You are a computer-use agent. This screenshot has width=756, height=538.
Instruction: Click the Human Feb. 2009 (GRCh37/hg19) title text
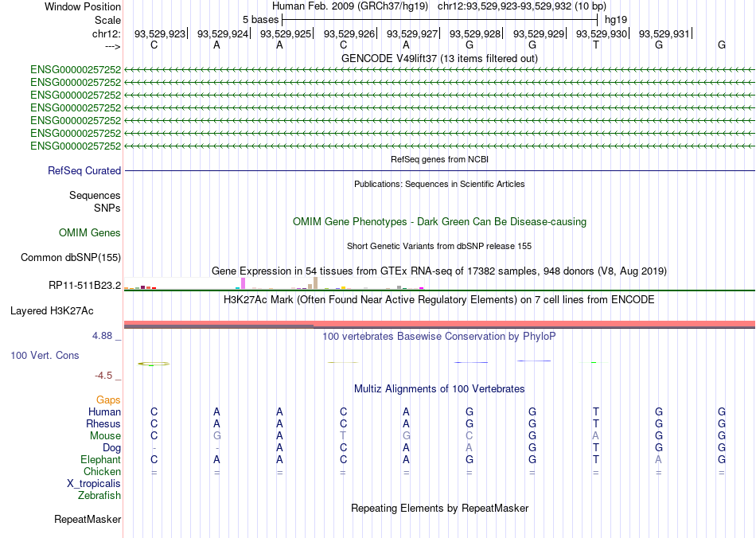[349, 6]
